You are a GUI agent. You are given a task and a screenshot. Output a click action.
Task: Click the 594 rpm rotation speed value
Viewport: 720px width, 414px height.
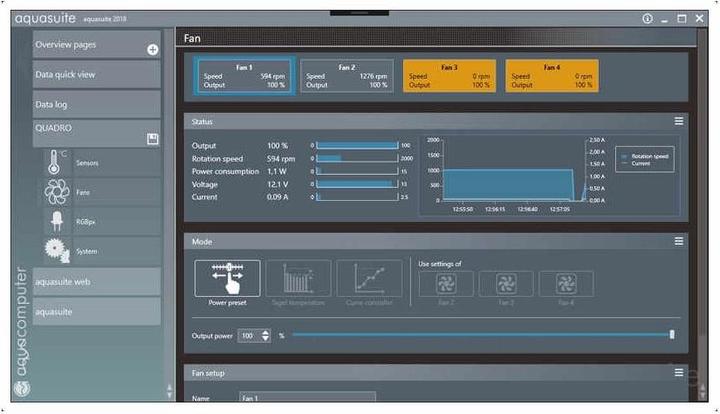click(x=281, y=159)
